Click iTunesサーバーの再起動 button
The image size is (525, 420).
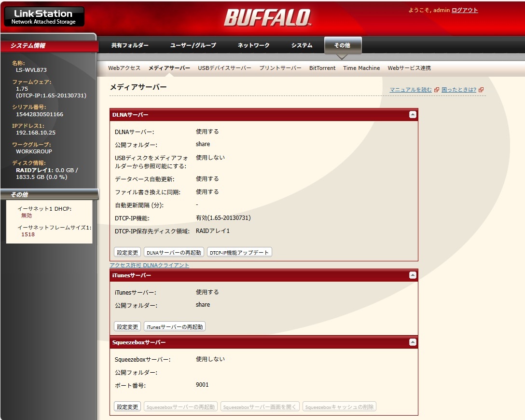click(175, 326)
